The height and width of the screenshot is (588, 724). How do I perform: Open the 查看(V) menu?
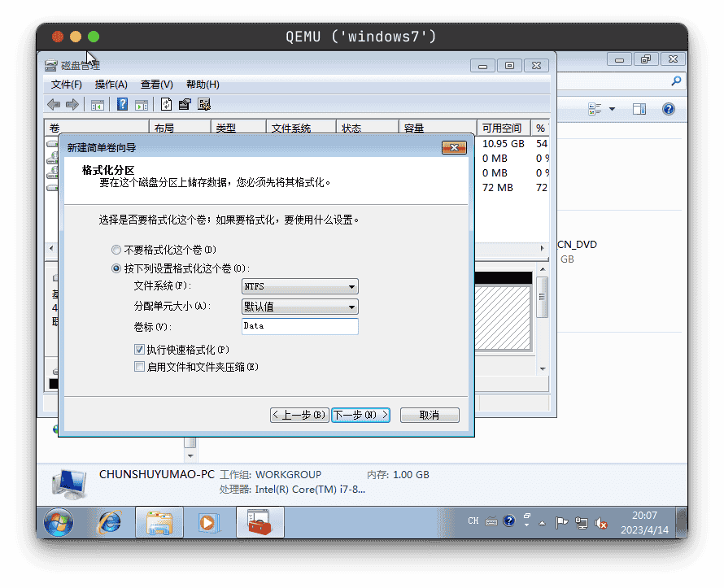pos(156,85)
